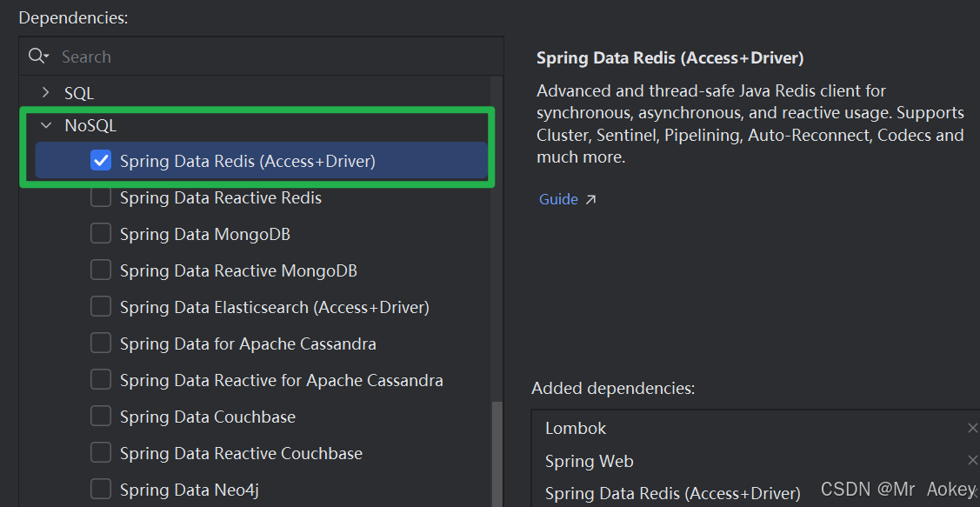Click the search magnifier icon
Screen dimensions: 980x507
tap(38, 57)
